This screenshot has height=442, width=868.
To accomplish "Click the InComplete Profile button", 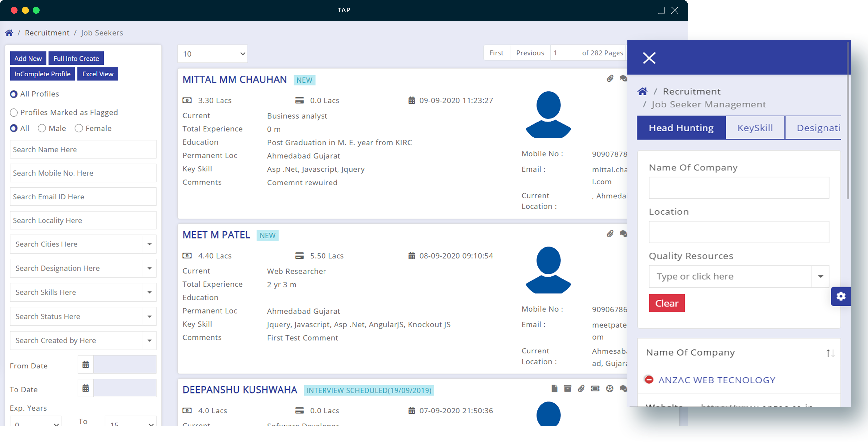I will pos(42,74).
